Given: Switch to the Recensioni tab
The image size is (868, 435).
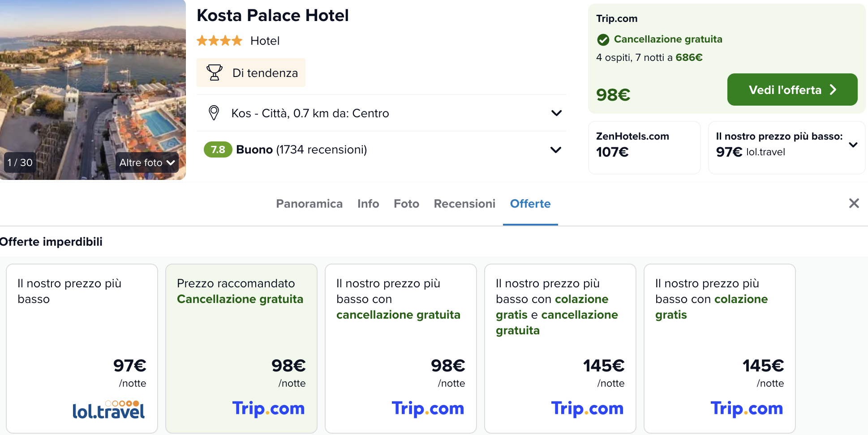Looking at the screenshot, I should (464, 204).
